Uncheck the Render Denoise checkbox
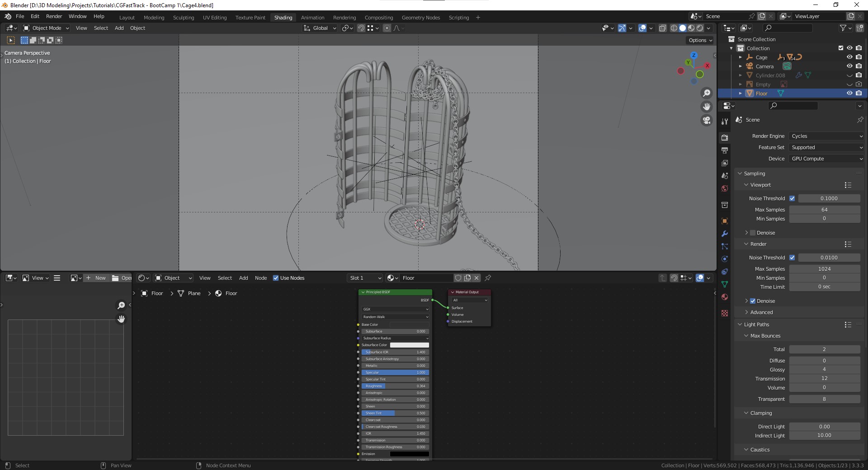 point(753,301)
